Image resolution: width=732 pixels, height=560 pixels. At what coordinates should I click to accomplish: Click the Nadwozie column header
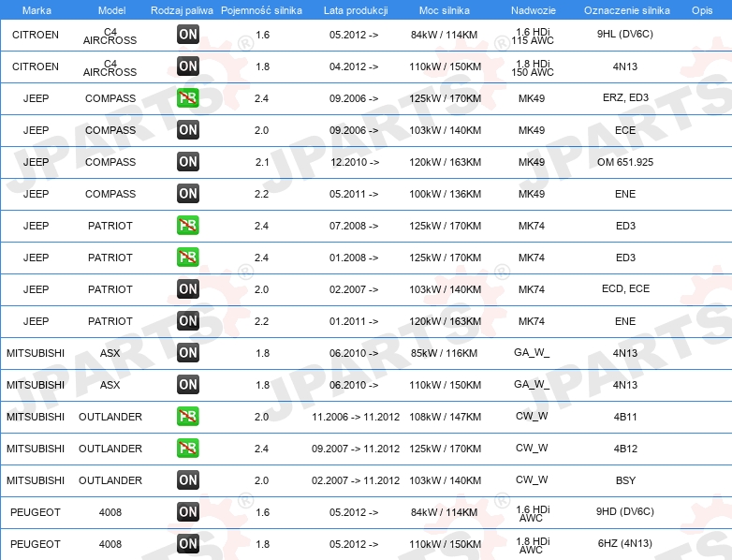(x=534, y=10)
